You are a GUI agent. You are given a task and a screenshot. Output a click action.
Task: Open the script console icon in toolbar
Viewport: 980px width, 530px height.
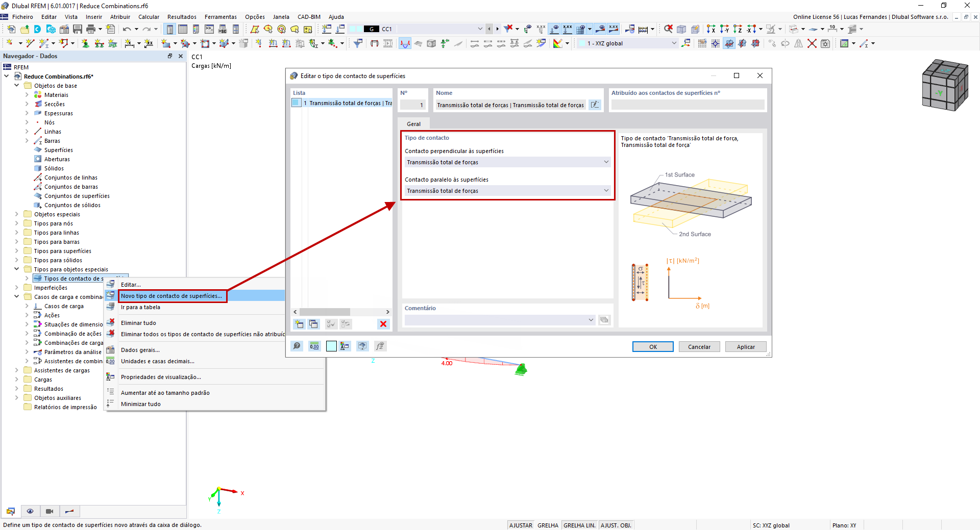click(x=209, y=29)
